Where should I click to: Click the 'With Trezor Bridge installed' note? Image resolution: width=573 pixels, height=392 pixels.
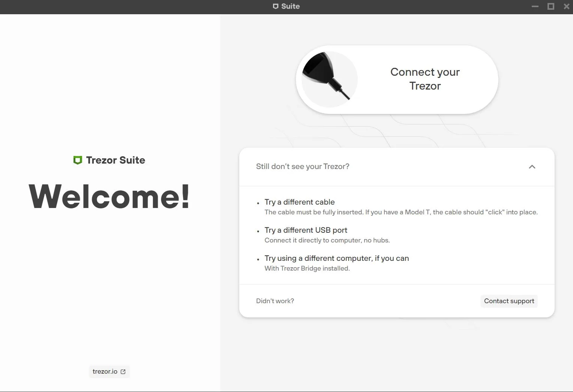pos(307,268)
